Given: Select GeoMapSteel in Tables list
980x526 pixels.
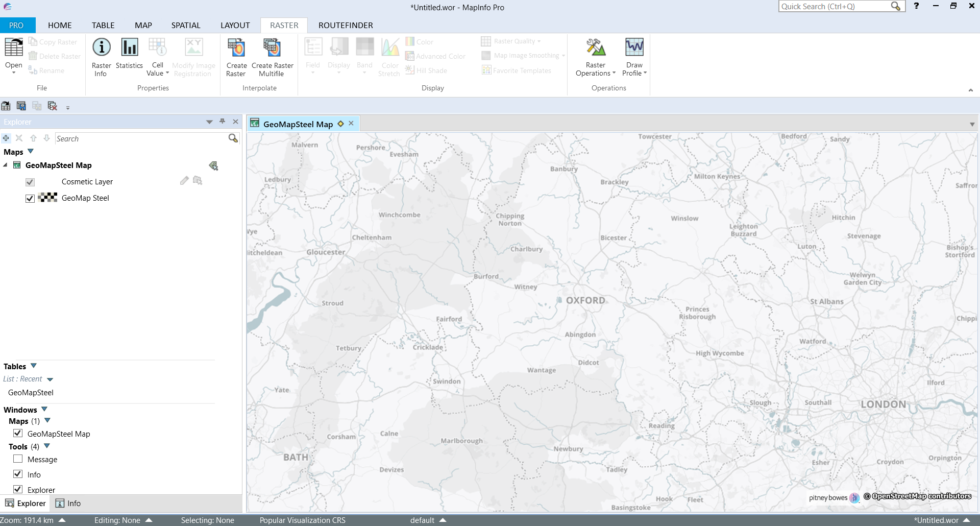Looking at the screenshot, I should tap(31, 392).
